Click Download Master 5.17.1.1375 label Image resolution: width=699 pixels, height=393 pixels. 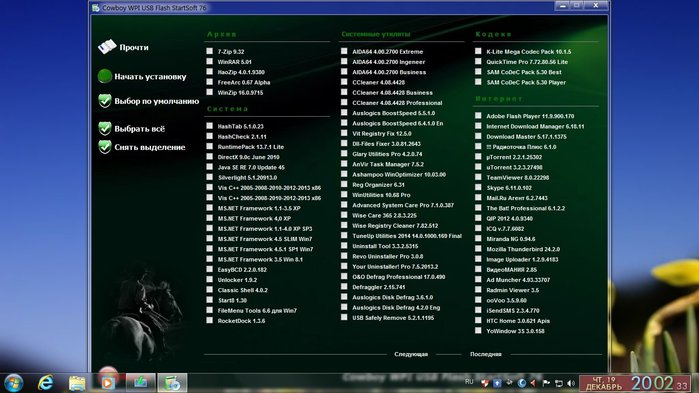(526, 137)
